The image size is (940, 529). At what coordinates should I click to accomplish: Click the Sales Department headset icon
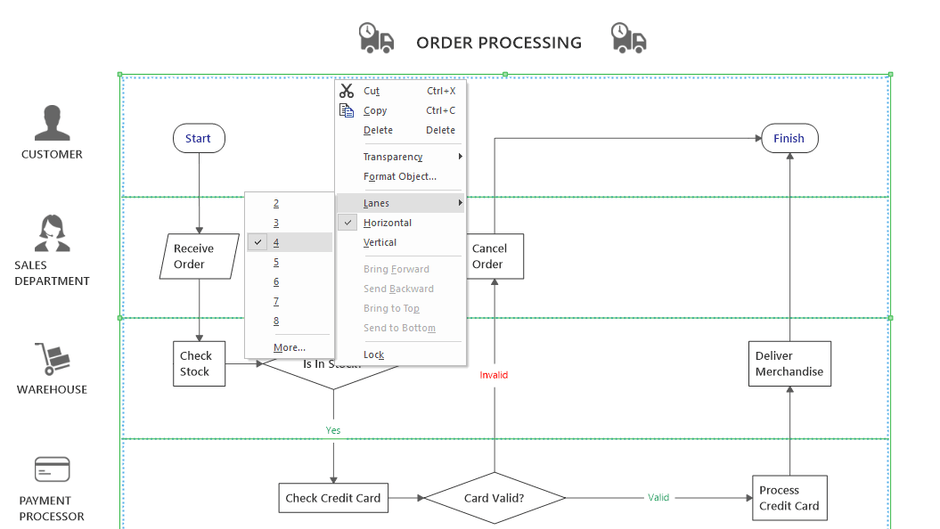pyautogui.click(x=52, y=234)
